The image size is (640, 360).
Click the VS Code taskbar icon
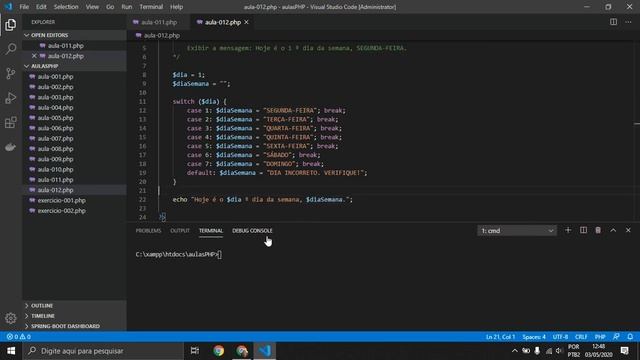coord(265,351)
